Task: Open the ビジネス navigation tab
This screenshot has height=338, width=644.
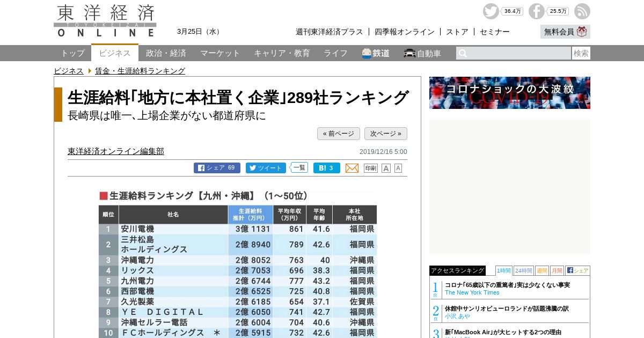Action: 115,53
